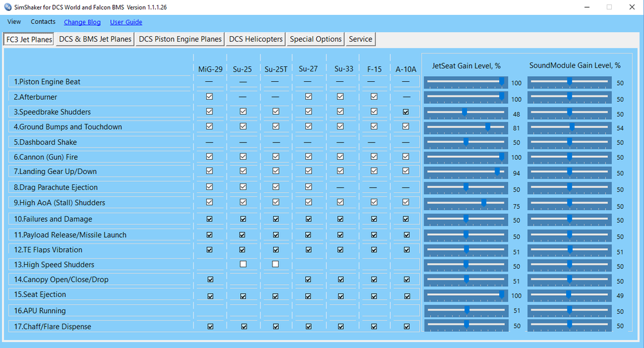Open the Service tab
The image size is (644, 348).
tap(361, 39)
